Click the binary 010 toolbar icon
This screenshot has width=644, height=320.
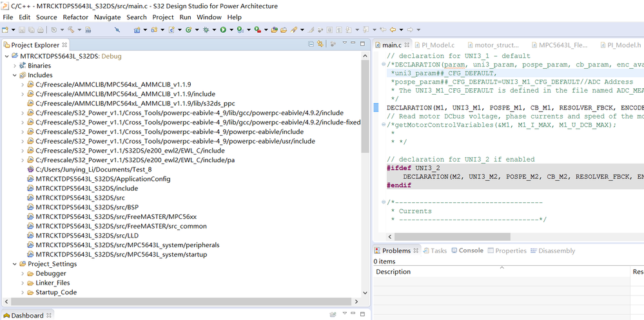click(88, 30)
